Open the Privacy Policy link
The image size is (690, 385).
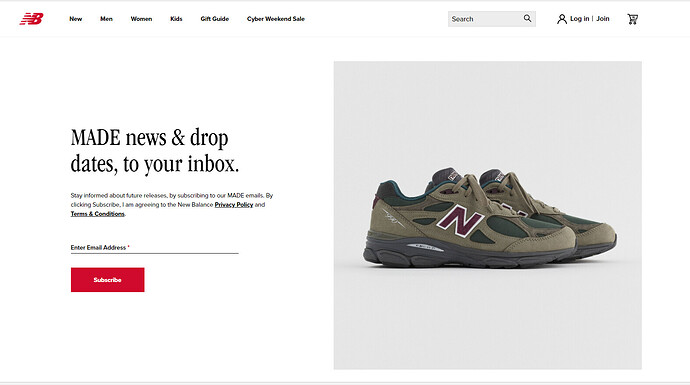click(234, 205)
